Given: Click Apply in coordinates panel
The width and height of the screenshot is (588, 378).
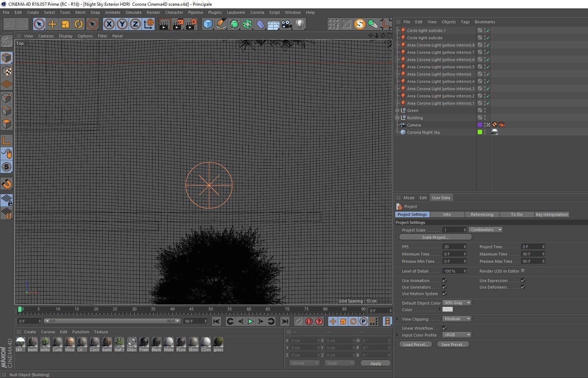Looking at the screenshot, I should point(376,363).
